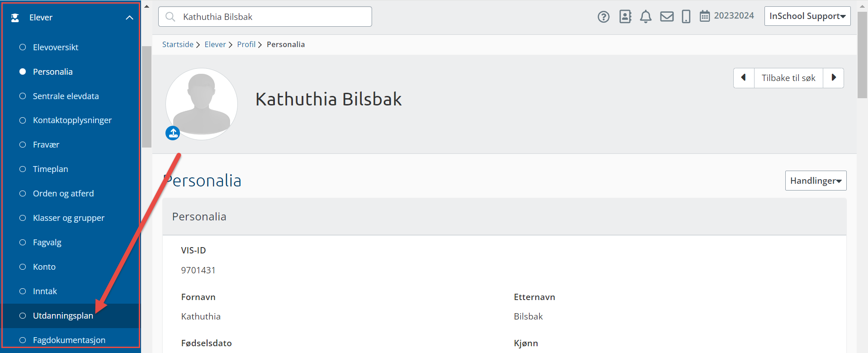Open Kontaktopplysninger menu item
This screenshot has height=353, width=868.
71,120
